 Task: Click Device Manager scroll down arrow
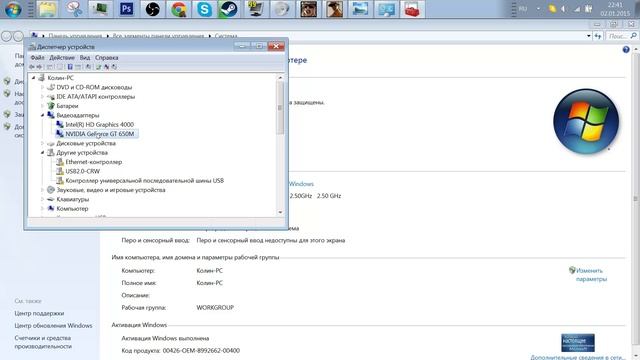280,212
